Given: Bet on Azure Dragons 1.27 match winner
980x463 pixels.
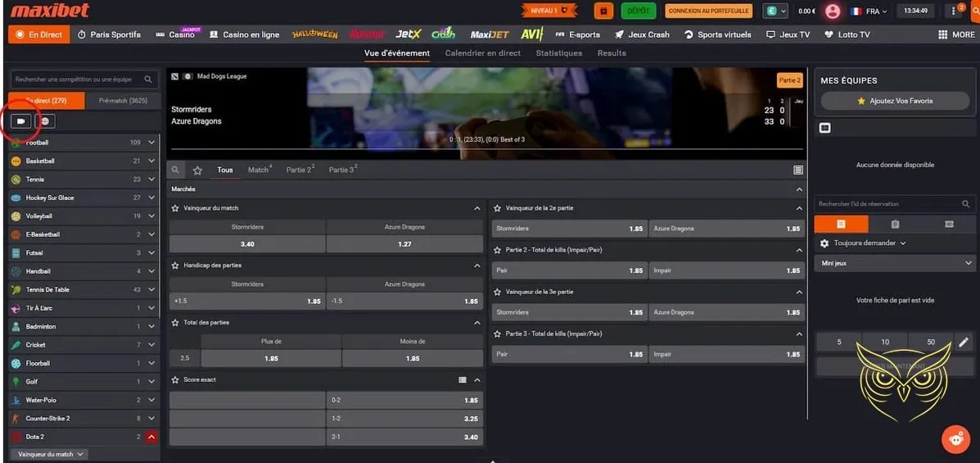Looking at the screenshot, I should pyautogui.click(x=404, y=244).
